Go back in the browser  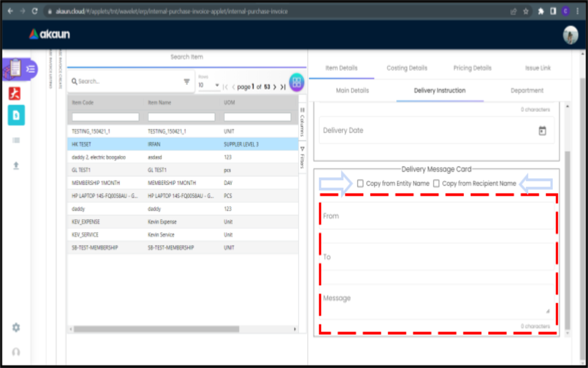tap(10, 11)
